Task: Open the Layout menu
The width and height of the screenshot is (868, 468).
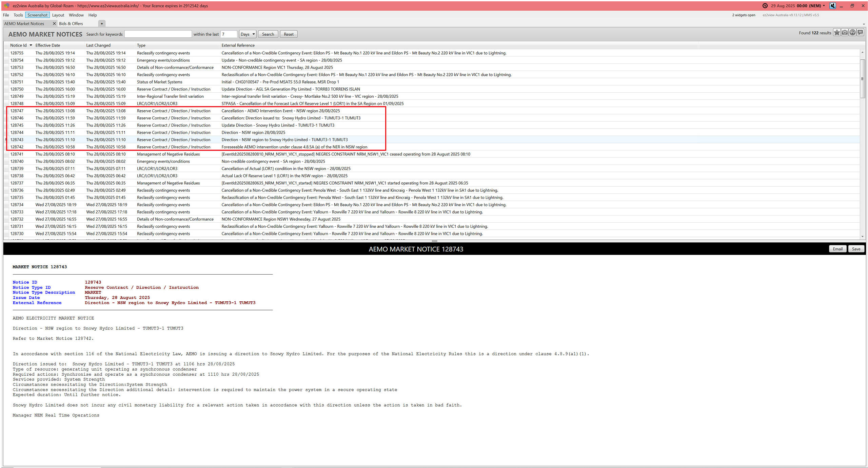Action: 58,15
